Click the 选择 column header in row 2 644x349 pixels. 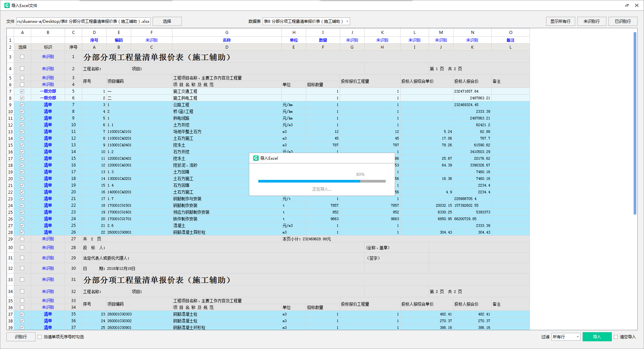click(22, 47)
